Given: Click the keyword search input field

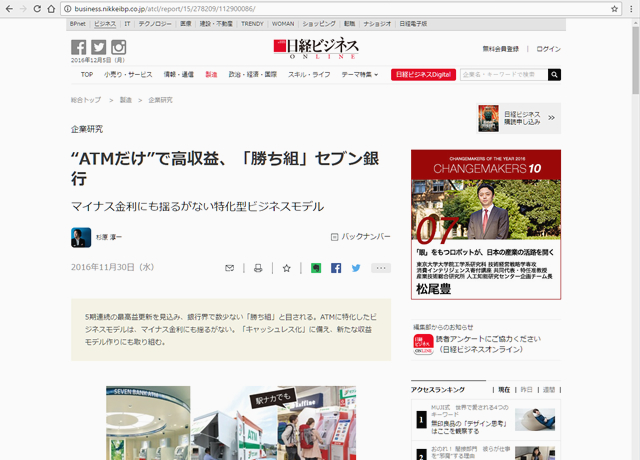Looking at the screenshot, I should click(503, 75).
